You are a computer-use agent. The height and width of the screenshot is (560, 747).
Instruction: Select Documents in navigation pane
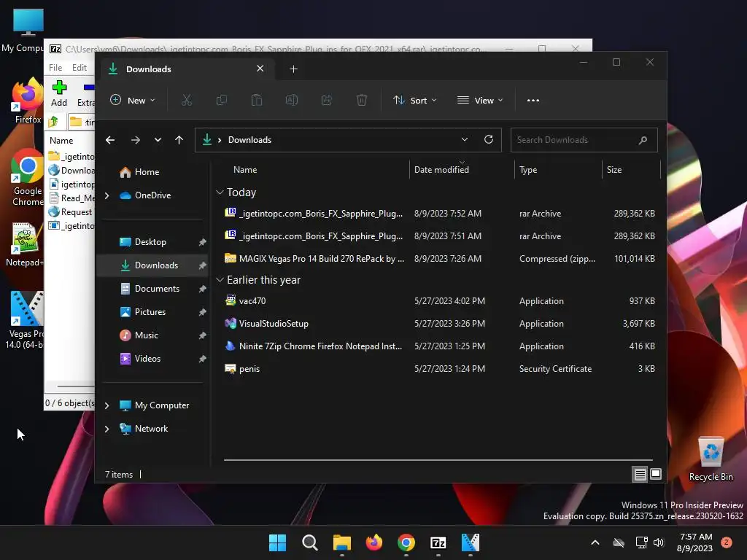click(x=153, y=289)
